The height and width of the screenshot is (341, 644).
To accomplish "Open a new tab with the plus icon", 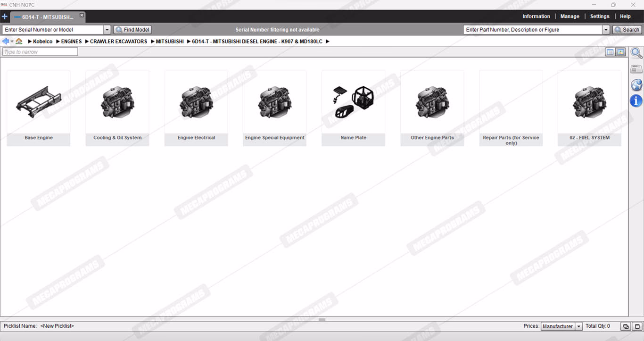I will [5, 17].
